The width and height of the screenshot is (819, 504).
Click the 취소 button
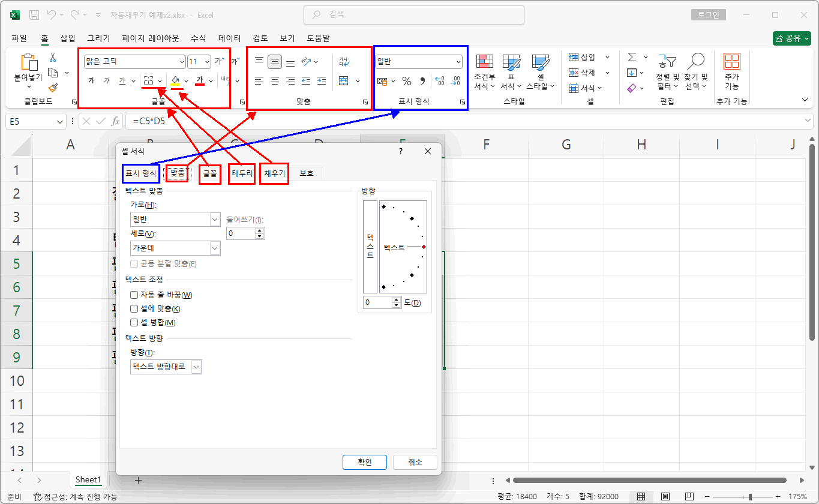point(415,462)
